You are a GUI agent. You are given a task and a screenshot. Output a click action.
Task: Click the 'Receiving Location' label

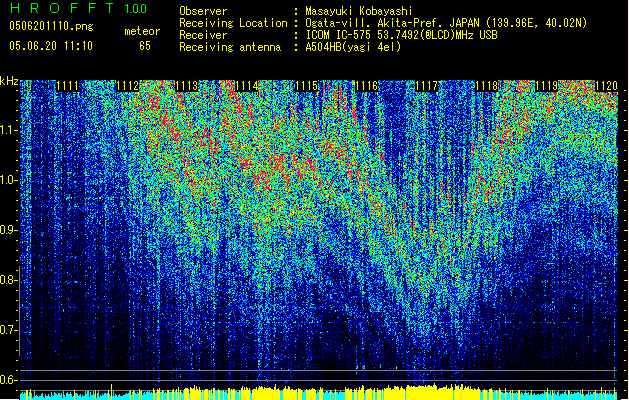[x=233, y=23]
